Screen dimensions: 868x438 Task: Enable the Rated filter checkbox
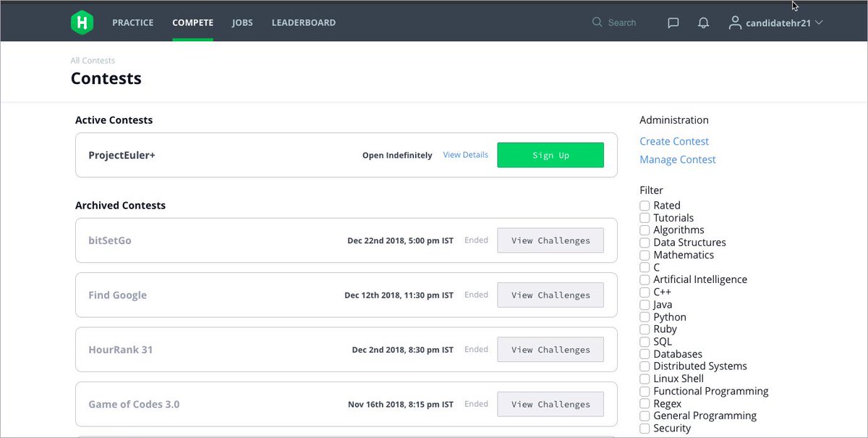coord(644,206)
